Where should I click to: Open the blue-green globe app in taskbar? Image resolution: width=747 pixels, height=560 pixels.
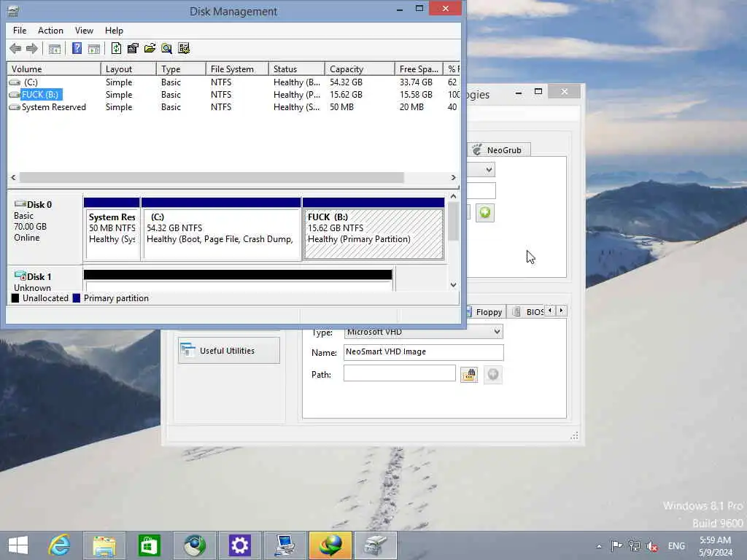click(x=194, y=545)
